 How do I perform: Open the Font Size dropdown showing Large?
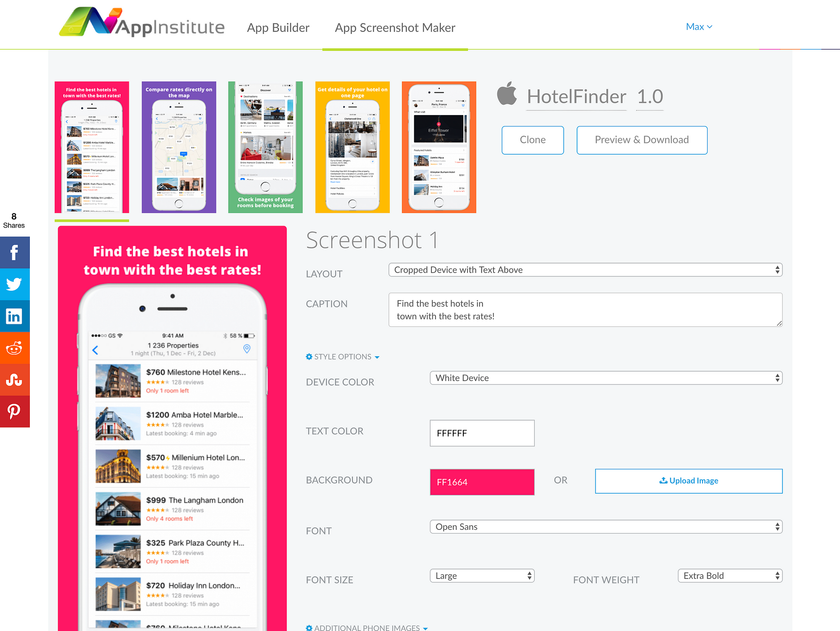pos(482,576)
